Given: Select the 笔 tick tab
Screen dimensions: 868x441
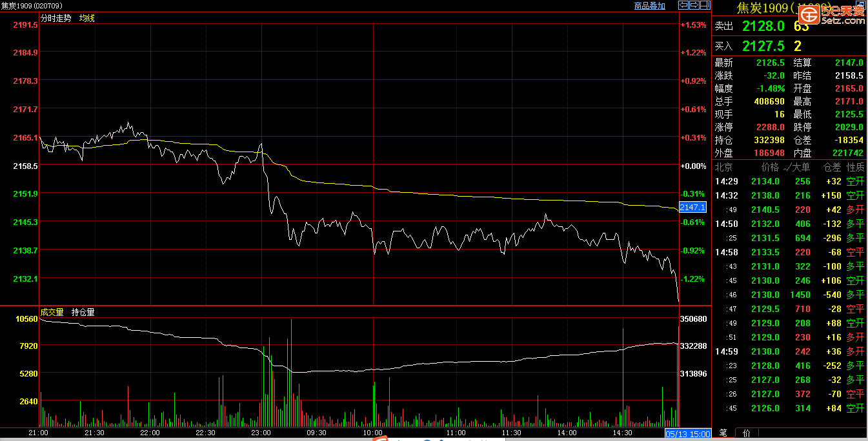Looking at the screenshot, I should tap(723, 433).
